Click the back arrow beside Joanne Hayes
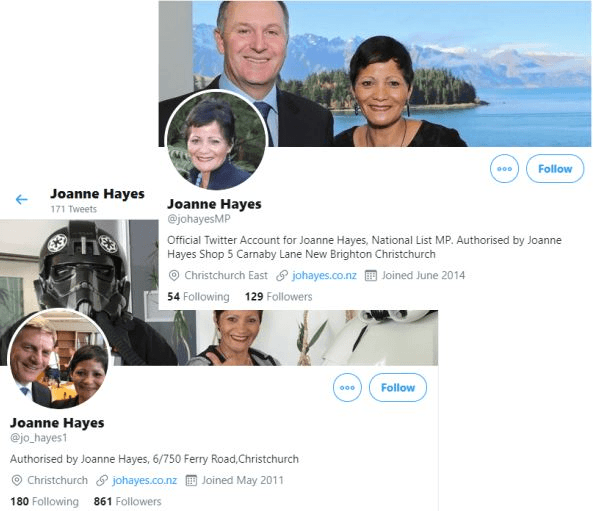The height and width of the screenshot is (511, 593). point(22,199)
